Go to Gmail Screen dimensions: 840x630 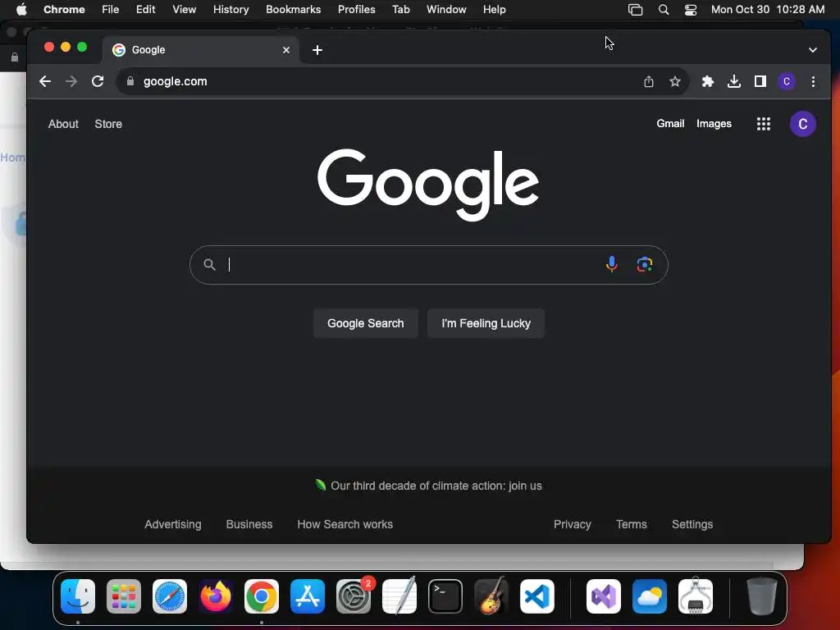670,123
